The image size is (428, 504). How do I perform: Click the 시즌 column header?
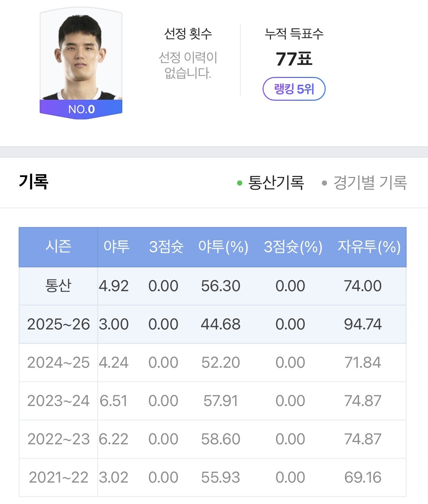(x=58, y=247)
